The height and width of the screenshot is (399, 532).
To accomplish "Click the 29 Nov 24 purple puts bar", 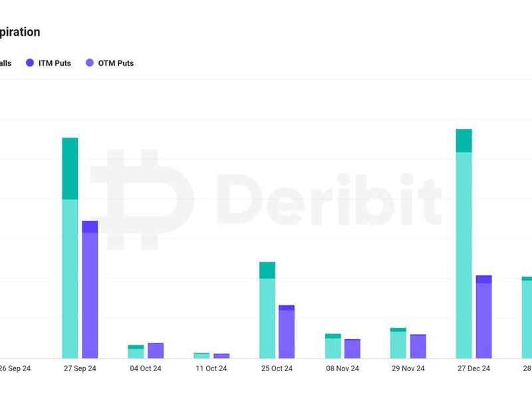I will tap(418, 346).
